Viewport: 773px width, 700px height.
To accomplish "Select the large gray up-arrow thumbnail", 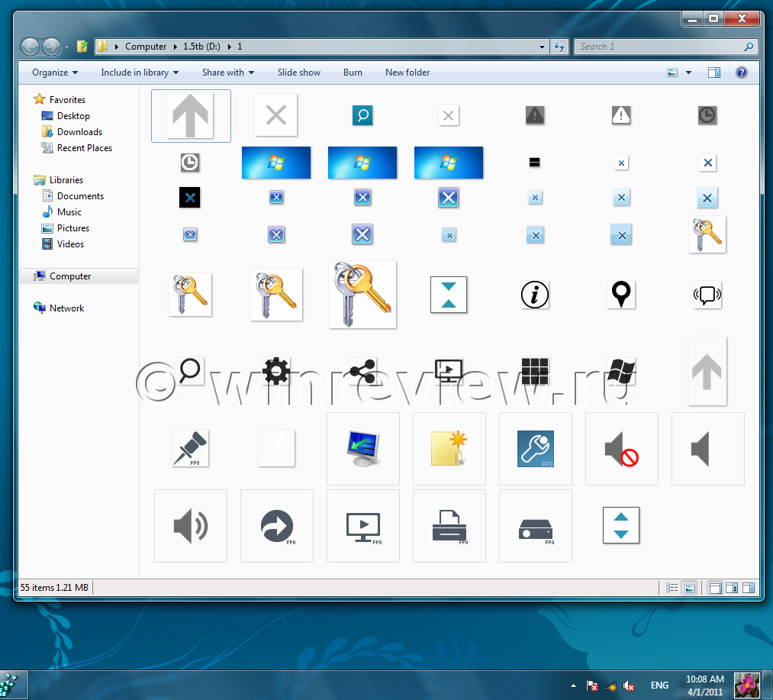I will 190,116.
